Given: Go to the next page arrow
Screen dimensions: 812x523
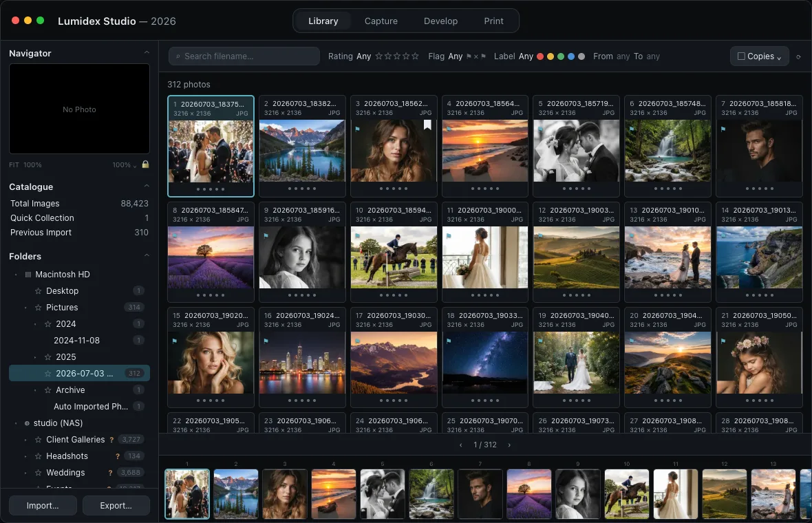Looking at the screenshot, I should (509, 445).
